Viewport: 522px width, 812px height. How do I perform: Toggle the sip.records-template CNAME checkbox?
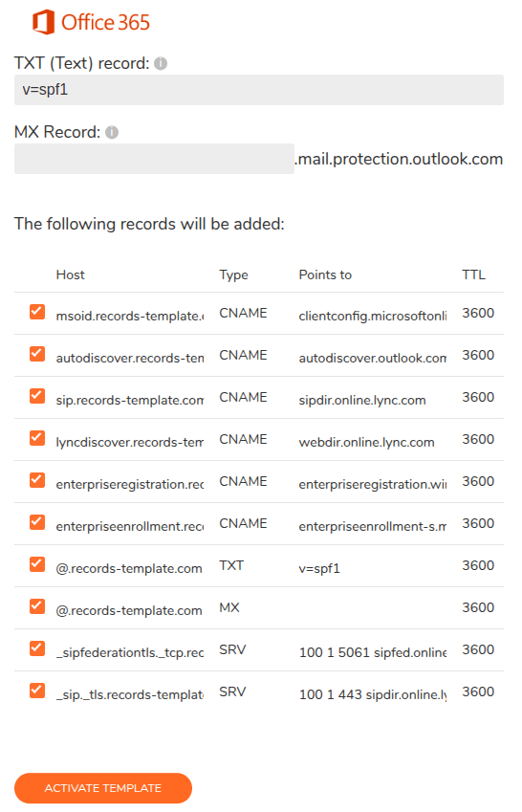(37, 396)
